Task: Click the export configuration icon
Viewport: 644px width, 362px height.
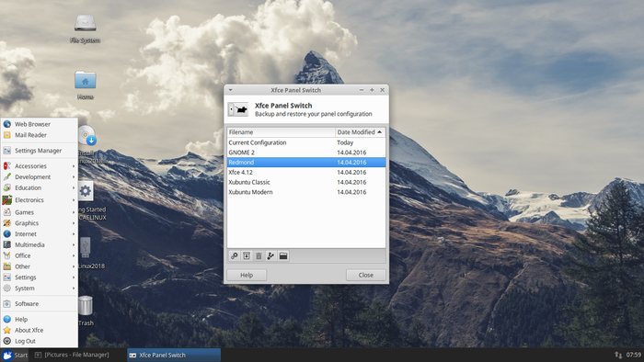Action: (x=270, y=255)
